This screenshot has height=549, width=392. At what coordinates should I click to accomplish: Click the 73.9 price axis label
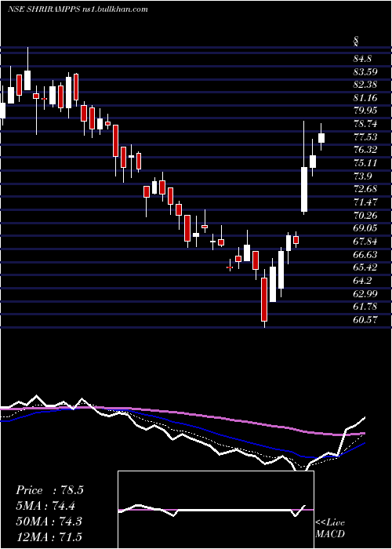tap(362, 176)
